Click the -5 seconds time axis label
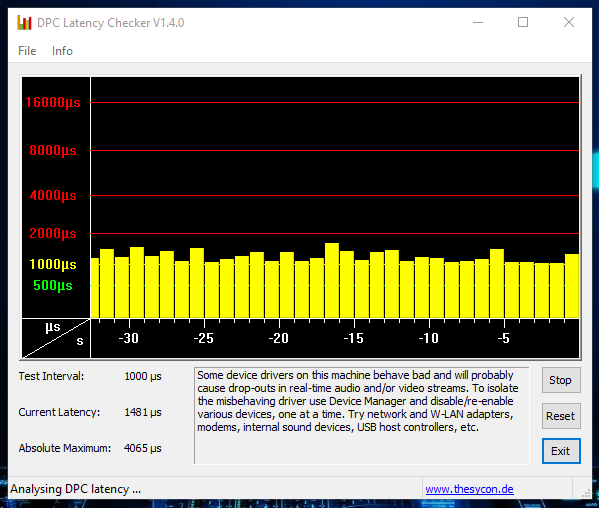This screenshot has height=508, width=600. [503, 339]
